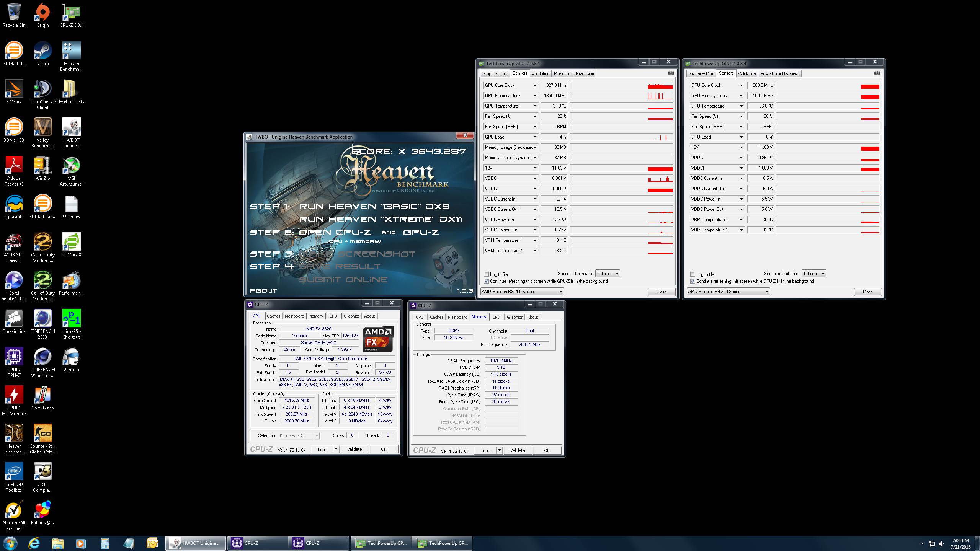The image size is (980, 551).
Task: Toggle background refresh in left GPU-Z
Action: pyautogui.click(x=487, y=281)
